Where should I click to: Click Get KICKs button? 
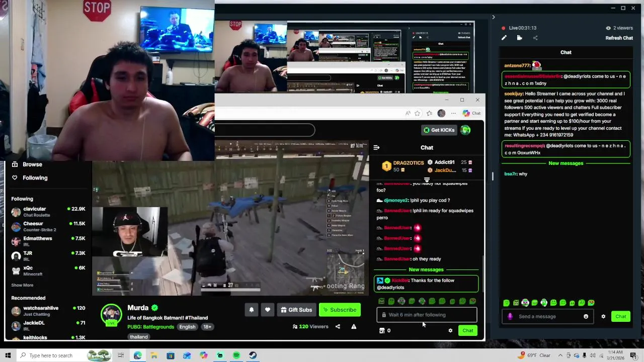coord(439,130)
